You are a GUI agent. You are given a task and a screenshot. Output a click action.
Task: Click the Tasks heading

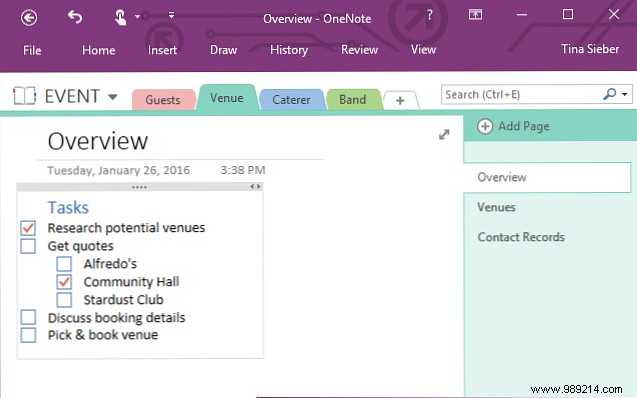(x=68, y=208)
